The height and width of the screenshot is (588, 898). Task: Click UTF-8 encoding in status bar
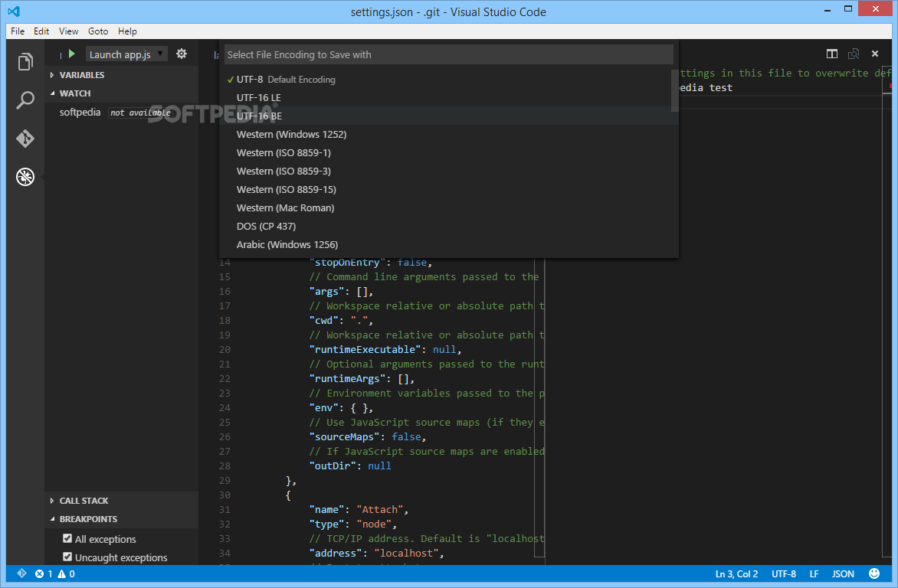[x=784, y=573]
